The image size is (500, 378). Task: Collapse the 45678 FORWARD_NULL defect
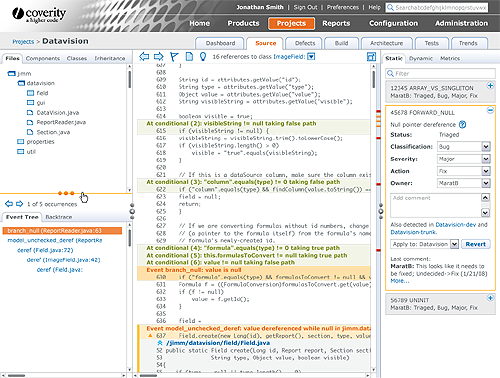coord(490,110)
